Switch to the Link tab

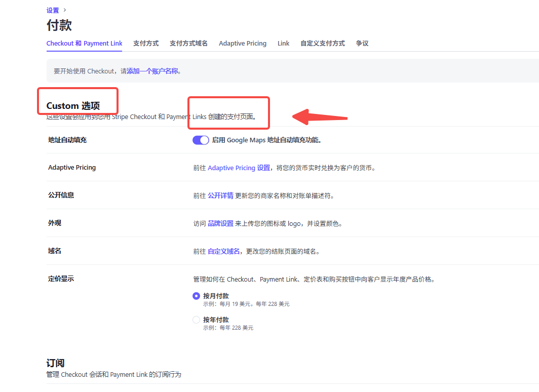coord(283,43)
